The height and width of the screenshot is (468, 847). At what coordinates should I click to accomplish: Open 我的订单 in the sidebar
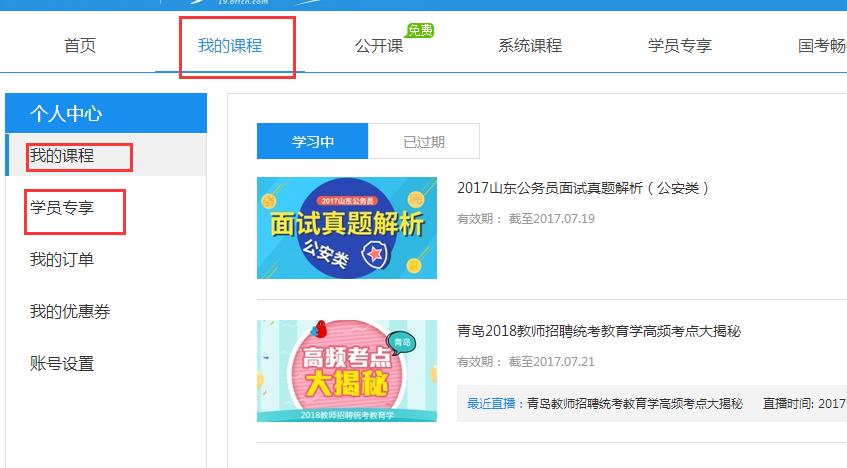click(62, 260)
